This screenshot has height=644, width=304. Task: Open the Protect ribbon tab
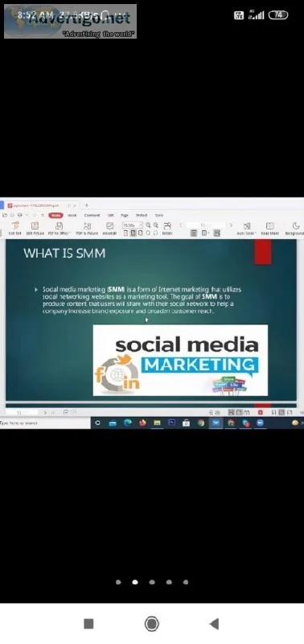(x=142, y=215)
